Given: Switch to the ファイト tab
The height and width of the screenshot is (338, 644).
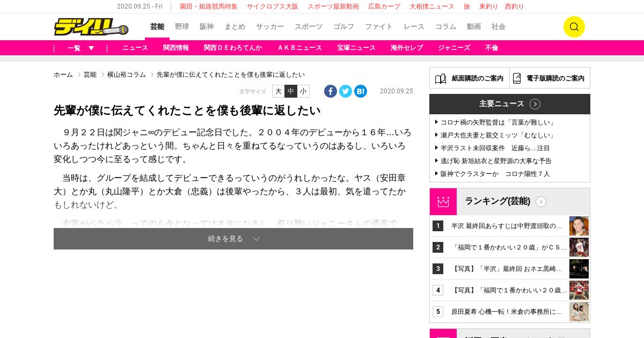Looking at the screenshot, I should point(379,27).
